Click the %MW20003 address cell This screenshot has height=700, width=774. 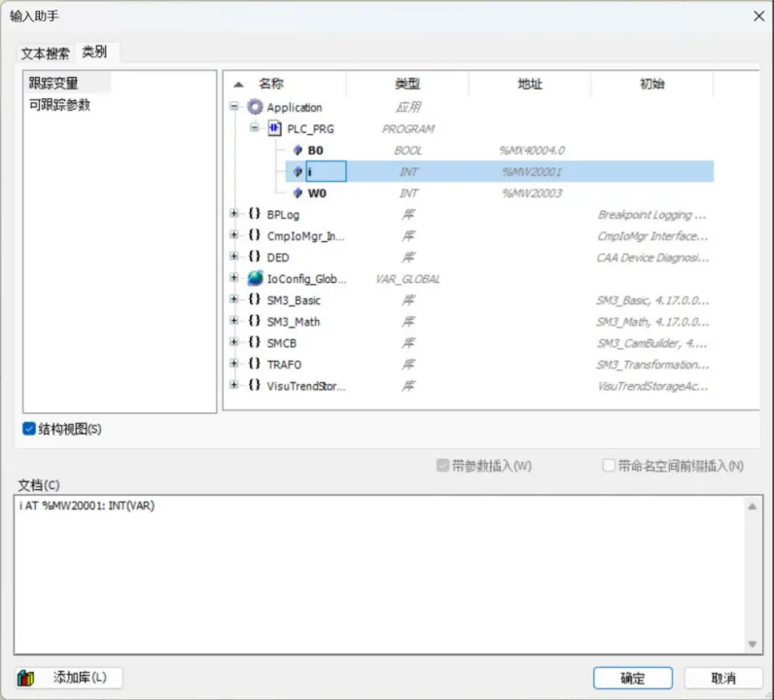[532, 193]
